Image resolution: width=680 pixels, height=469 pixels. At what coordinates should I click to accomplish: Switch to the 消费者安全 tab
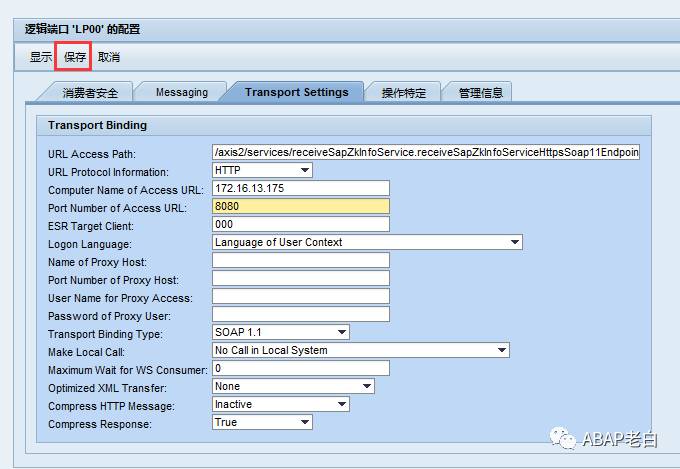tap(90, 92)
